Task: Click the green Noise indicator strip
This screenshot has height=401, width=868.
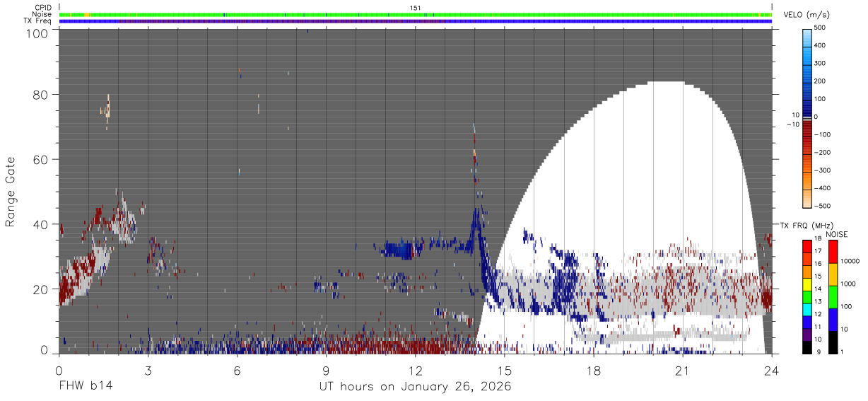Action: click(x=416, y=14)
